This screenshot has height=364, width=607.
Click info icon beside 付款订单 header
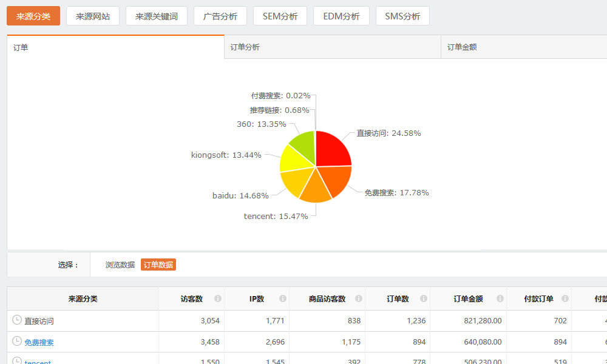coord(565,298)
